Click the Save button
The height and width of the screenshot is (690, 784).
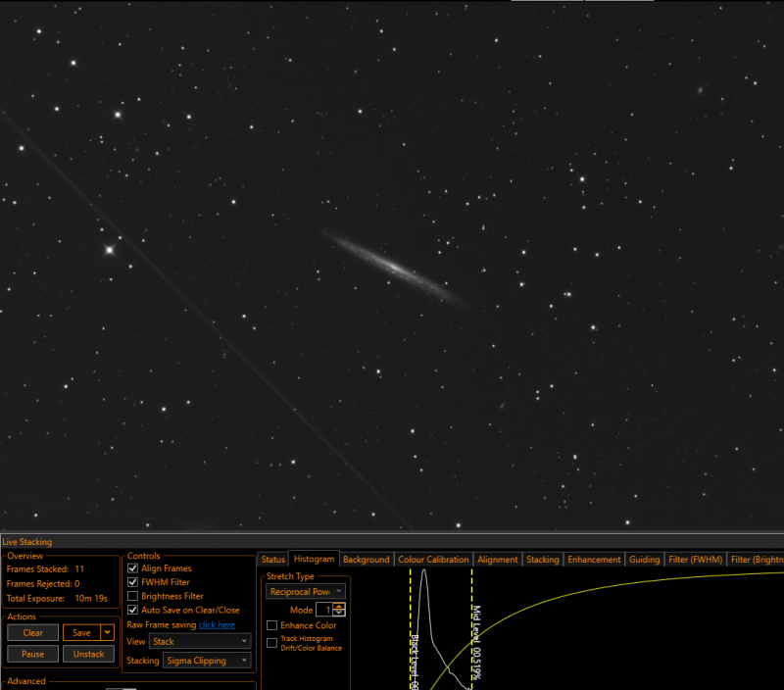[81, 632]
